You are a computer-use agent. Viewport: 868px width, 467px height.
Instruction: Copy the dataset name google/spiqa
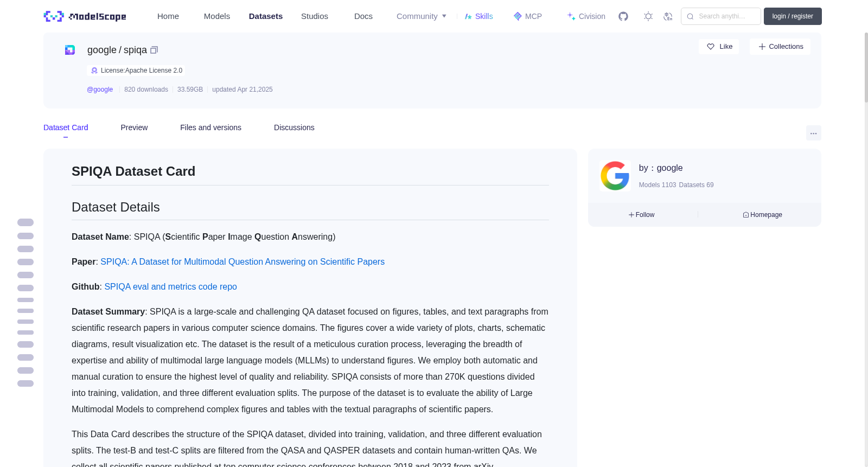154,50
